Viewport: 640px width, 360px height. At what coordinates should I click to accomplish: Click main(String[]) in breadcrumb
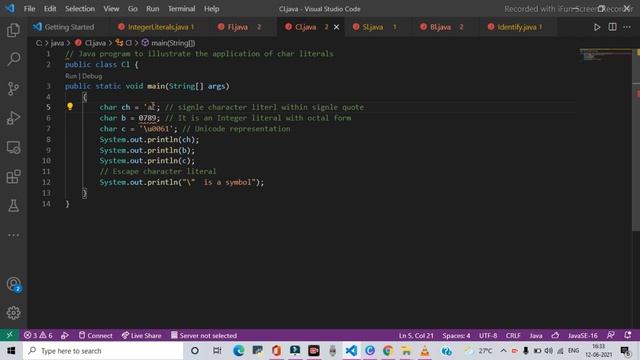168,43
